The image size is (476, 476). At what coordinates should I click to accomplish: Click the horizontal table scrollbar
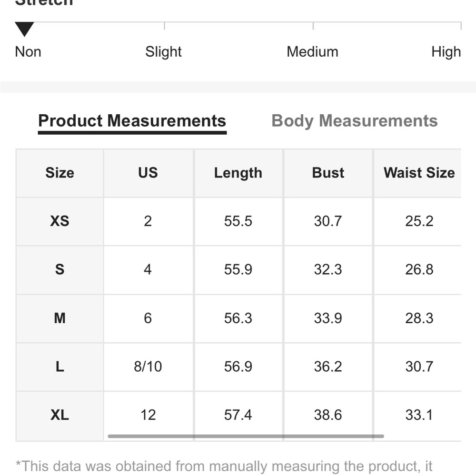pos(246,436)
